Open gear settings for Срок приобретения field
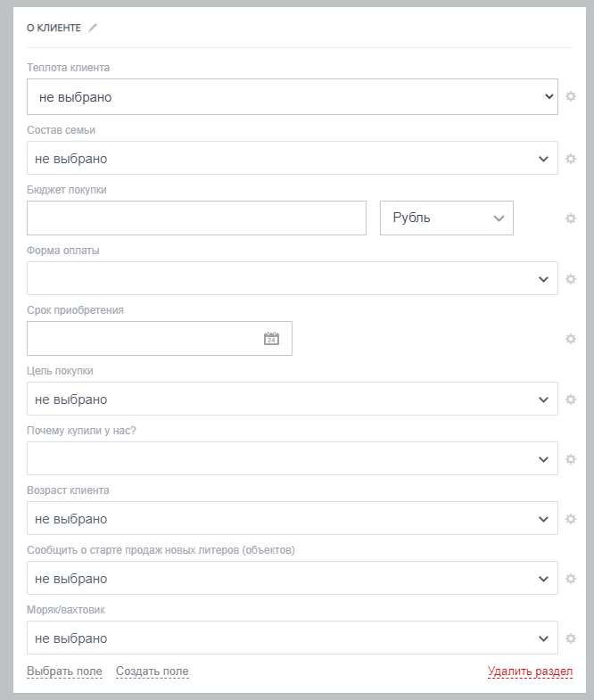594x700 pixels. 571,339
